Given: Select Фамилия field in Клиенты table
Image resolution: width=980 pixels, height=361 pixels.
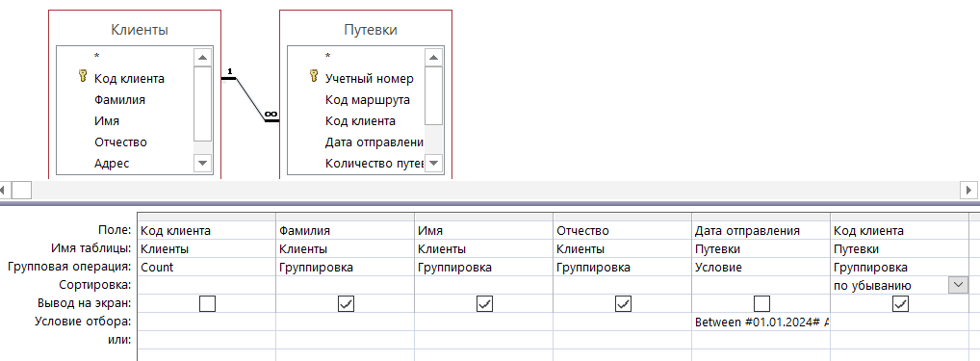Looking at the screenshot, I should tap(120, 100).
